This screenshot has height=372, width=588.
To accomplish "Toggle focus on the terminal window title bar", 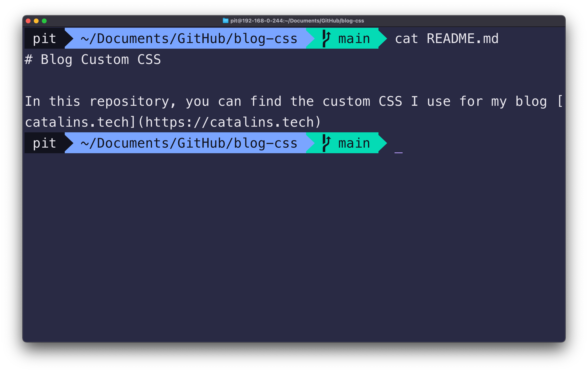I will click(x=293, y=21).
